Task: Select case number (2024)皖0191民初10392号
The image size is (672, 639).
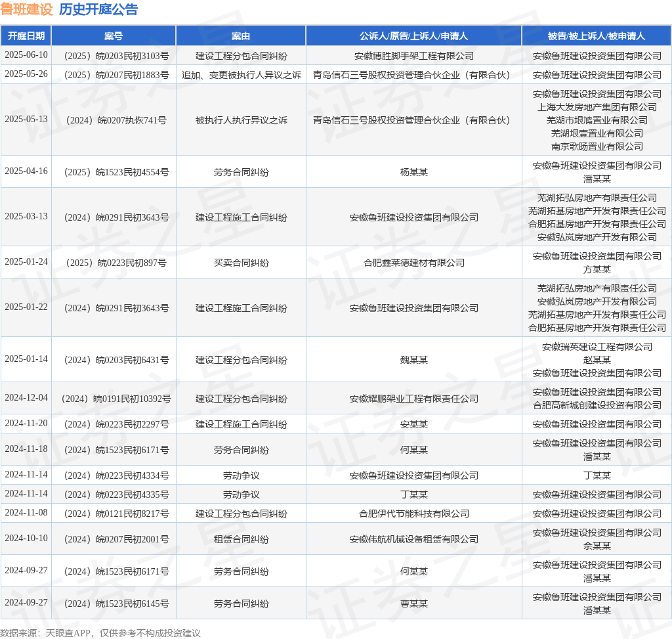Action: tap(116, 399)
